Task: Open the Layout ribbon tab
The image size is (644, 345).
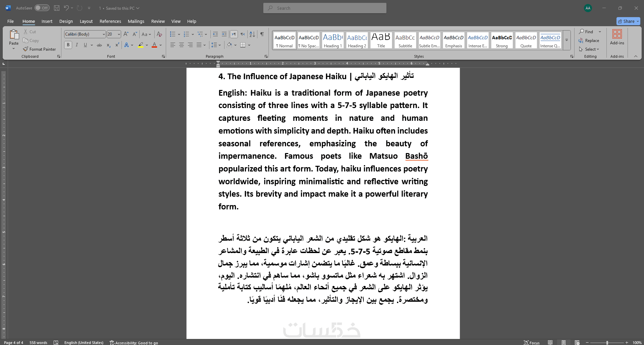Action: click(86, 21)
